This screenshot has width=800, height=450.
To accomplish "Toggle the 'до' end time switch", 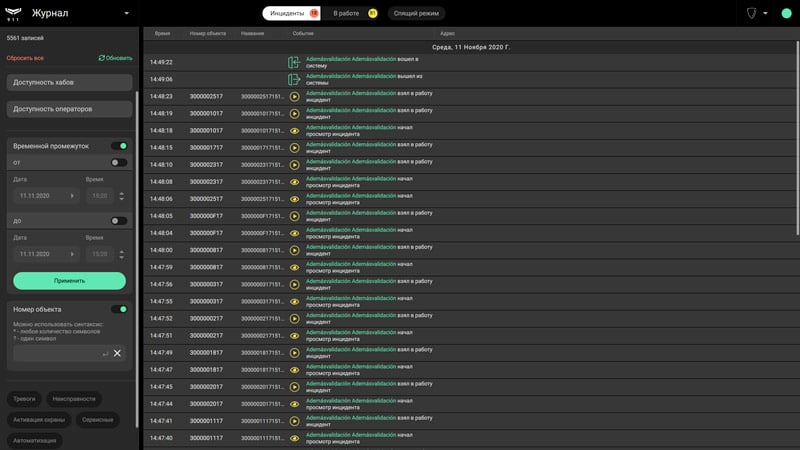I will pyautogui.click(x=119, y=221).
